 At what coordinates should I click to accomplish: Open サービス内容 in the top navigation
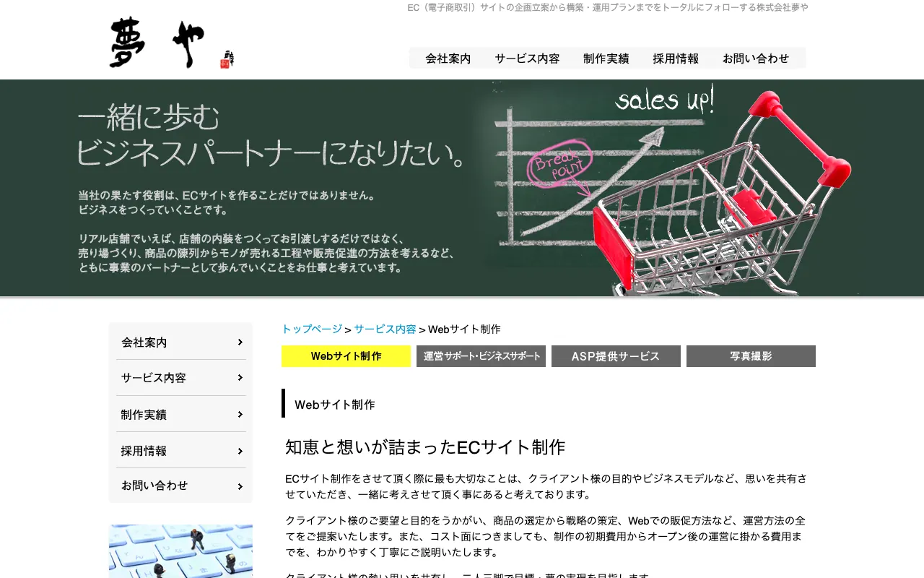point(527,59)
